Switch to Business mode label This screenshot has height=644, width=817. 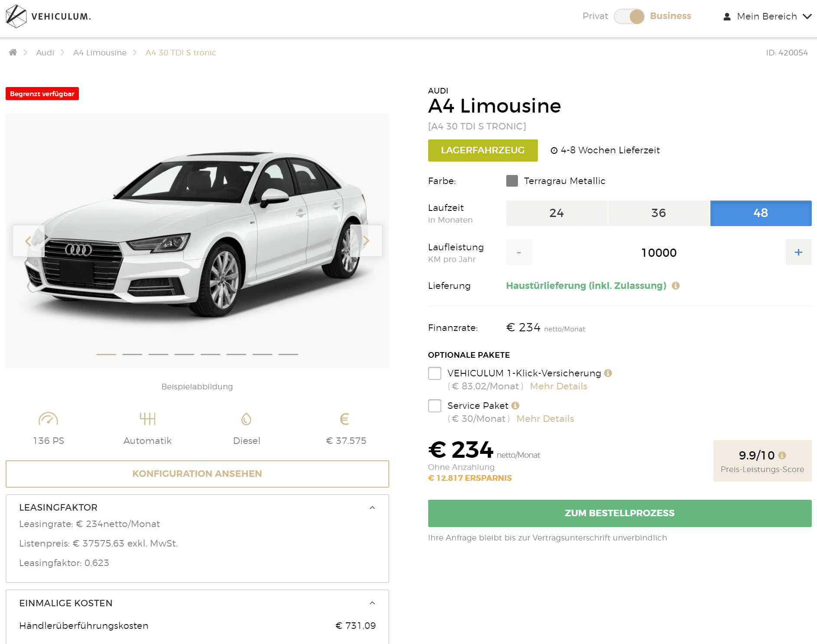tap(671, 16)
